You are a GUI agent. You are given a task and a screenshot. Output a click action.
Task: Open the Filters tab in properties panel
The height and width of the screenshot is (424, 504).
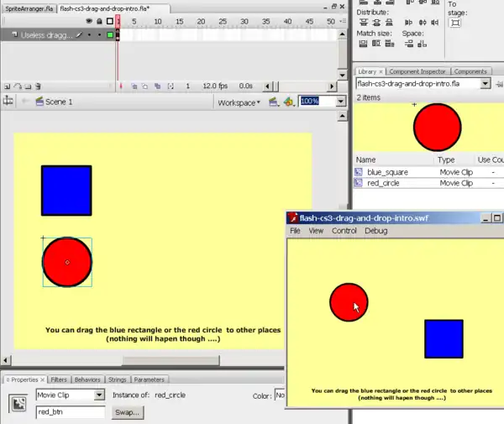point(59,380)
